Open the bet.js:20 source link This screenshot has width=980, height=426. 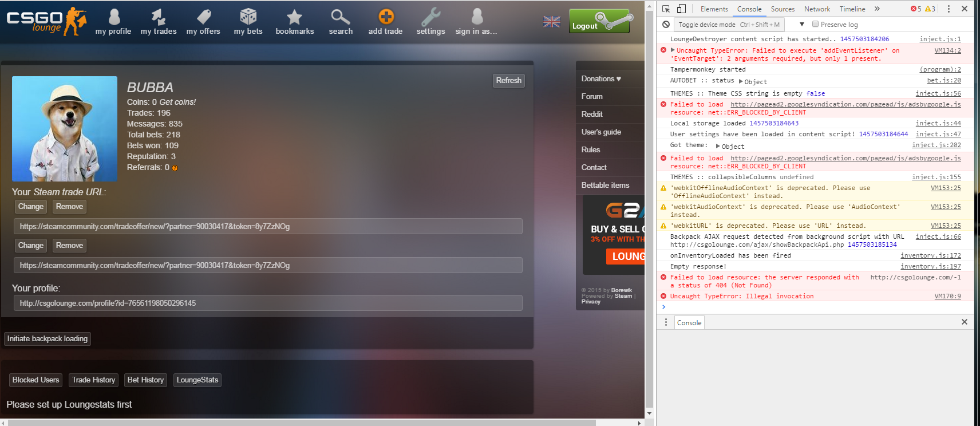pyautogui.click(x=944, y=80)
